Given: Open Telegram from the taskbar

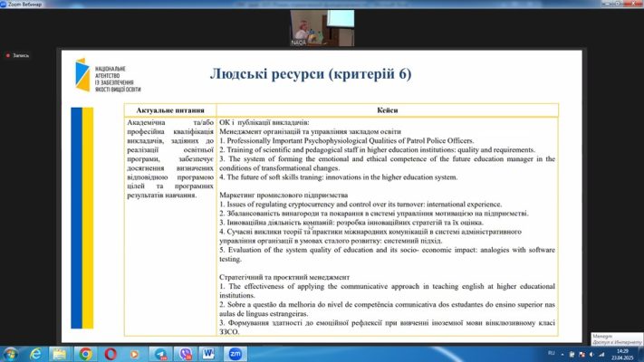Looking at the screenshot, I should click(160, 354).
